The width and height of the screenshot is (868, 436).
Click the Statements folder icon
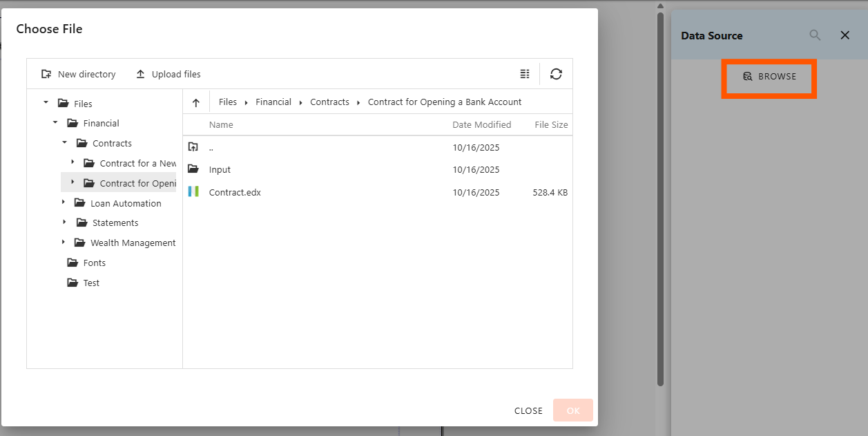81,222
